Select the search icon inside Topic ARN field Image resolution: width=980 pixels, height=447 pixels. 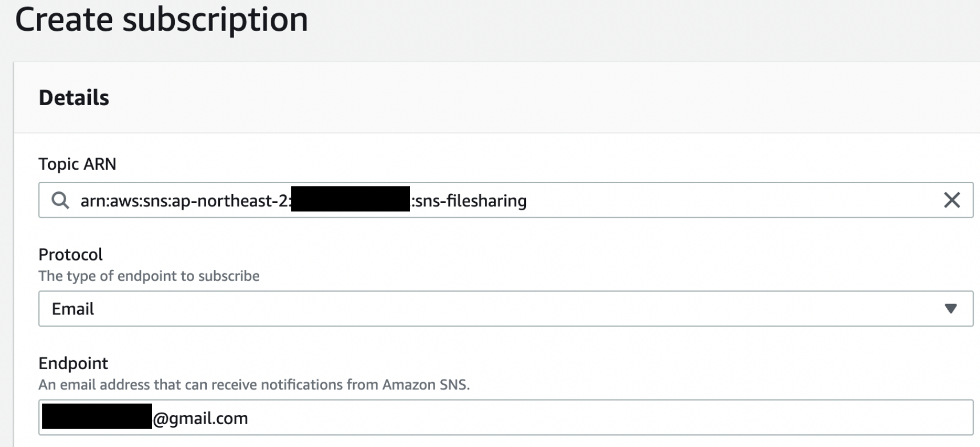point(60,200)
